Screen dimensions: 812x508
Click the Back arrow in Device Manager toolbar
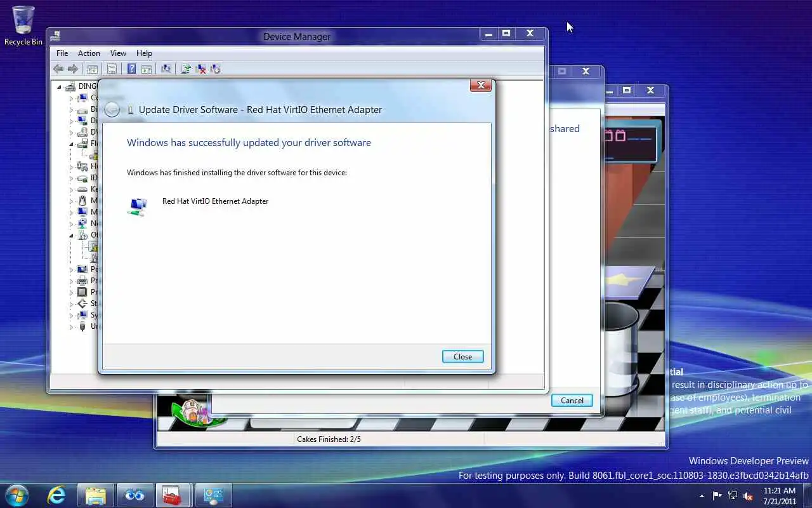pyautogui.click(x=58, y=69)
